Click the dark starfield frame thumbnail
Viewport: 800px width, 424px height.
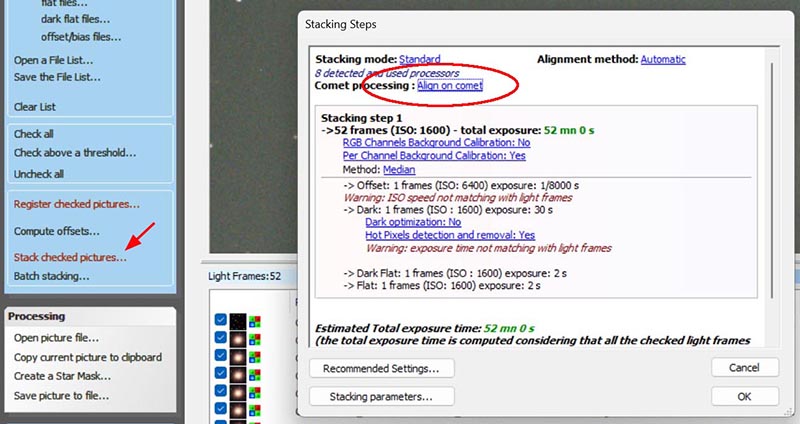tap(238, 321)
